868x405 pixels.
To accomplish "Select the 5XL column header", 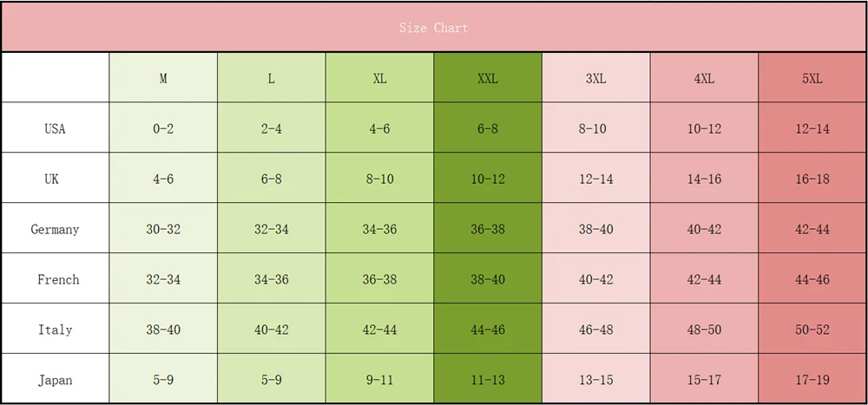I will click(812, 78).
